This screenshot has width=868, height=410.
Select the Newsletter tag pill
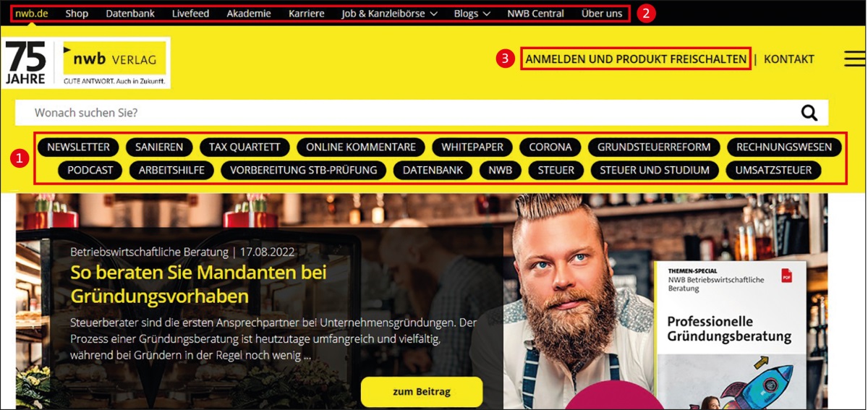[78, 147]
